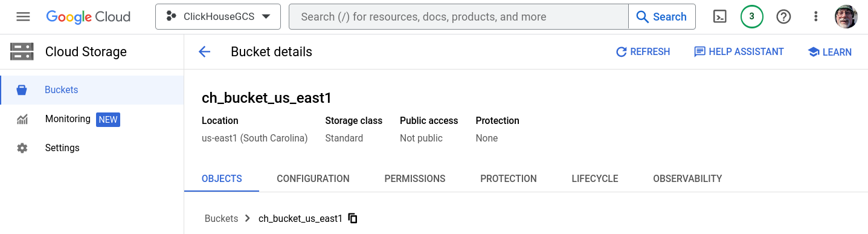Screen dimensions: 868x234
Task: Select the Lifecycle tab
Action: click(x=595, y=179)
